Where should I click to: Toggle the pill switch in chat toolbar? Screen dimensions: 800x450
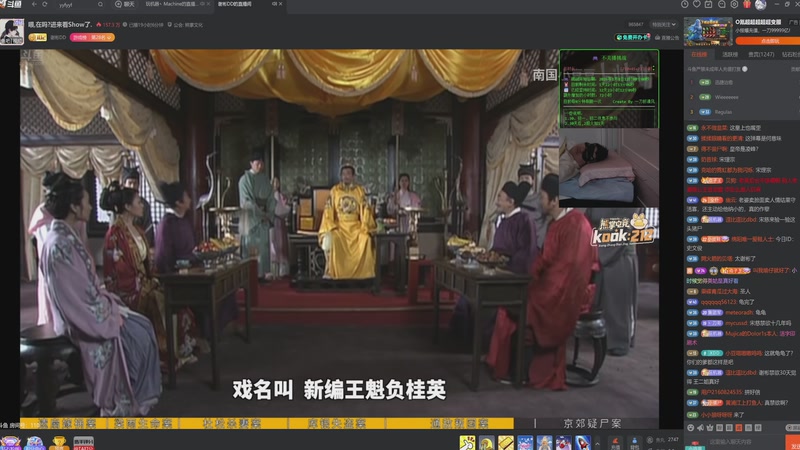pos(793,428)
